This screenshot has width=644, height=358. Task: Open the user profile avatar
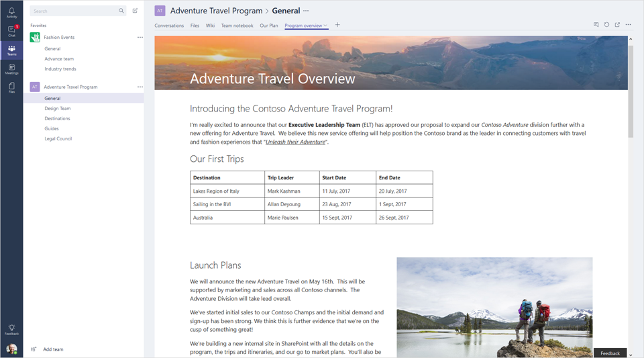point(12,349)
